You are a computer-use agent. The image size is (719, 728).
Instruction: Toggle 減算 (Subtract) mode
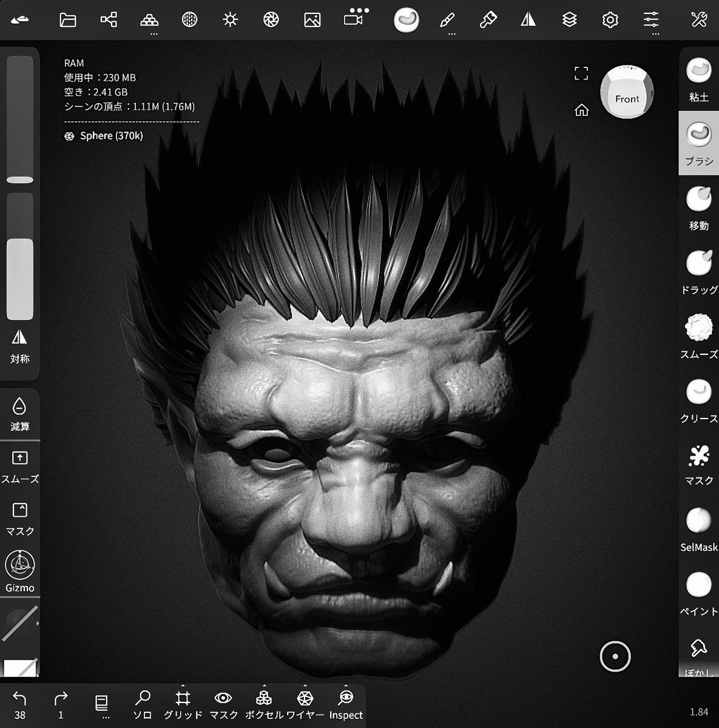coord(20,414)
